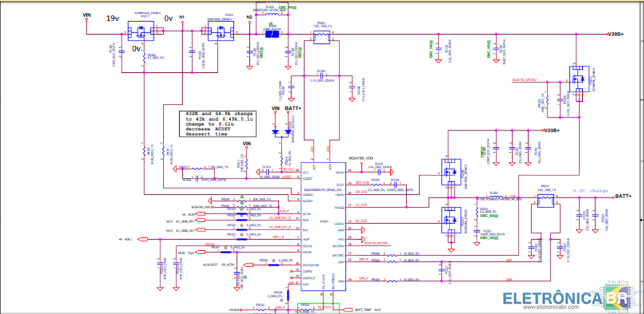Select the ACDET change note text box
Viewport: 644px width, 314px height.
(x=218, y=123)
